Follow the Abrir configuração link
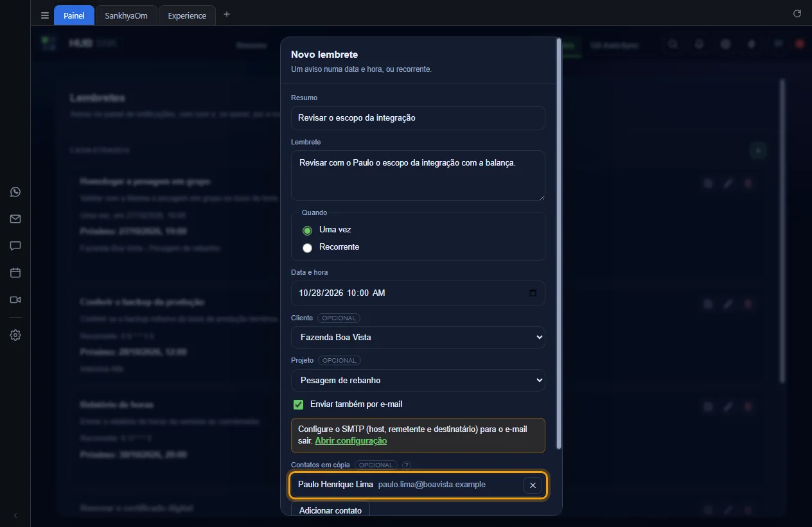The width and height of the screenshot is (812, 527). point(351,441)
